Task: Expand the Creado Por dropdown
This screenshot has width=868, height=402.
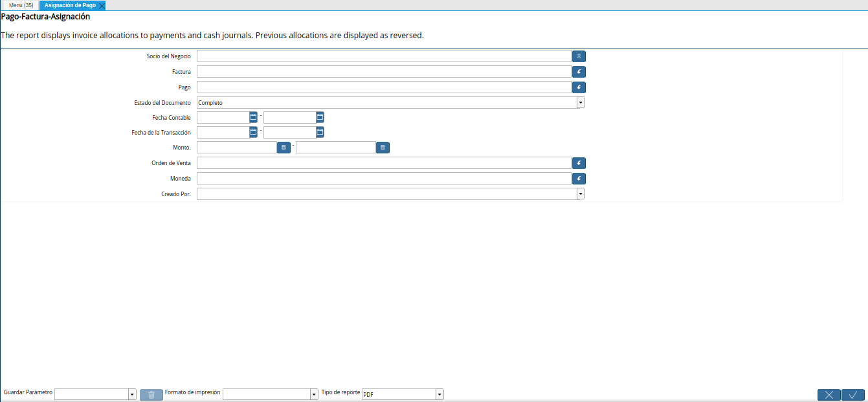Action: (x=581, y=194)
